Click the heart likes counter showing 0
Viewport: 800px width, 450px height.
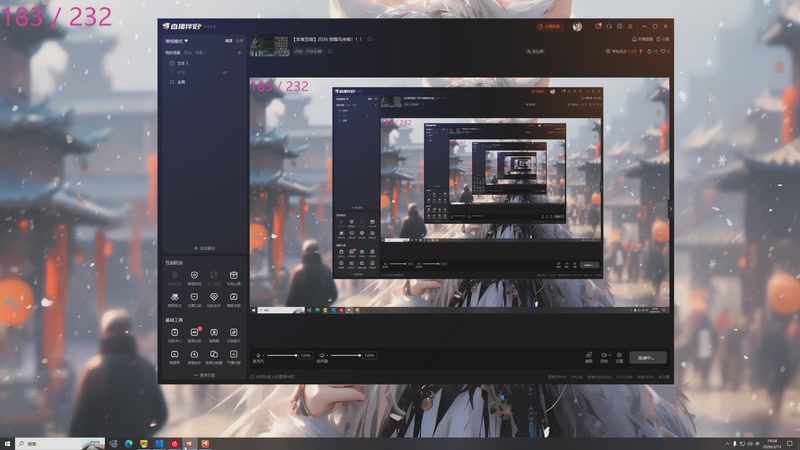pyautogui.click(x=665, y=52)
